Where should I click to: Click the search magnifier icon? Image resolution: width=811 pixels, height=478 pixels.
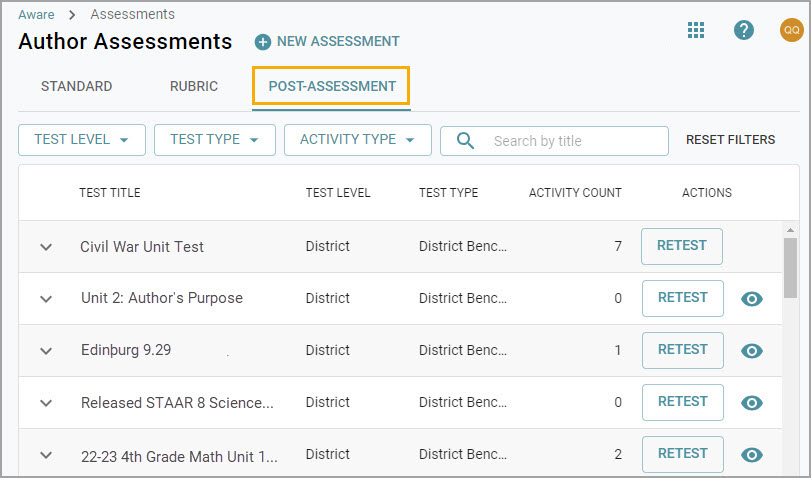point(465,140)
